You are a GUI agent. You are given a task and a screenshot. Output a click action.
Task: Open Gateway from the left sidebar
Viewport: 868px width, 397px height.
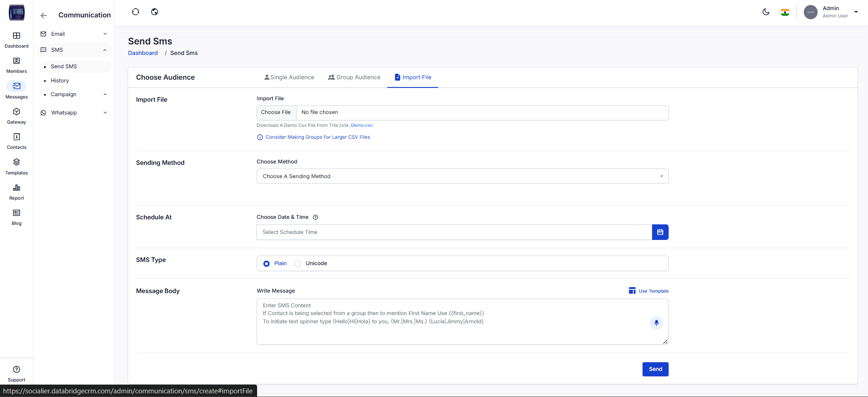[16, 116]
